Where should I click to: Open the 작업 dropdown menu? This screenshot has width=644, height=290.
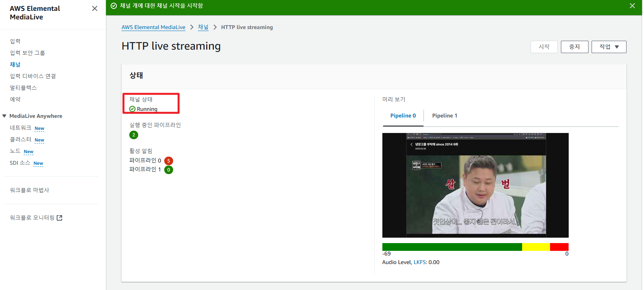pyautogui.click(x=609, y=47)
